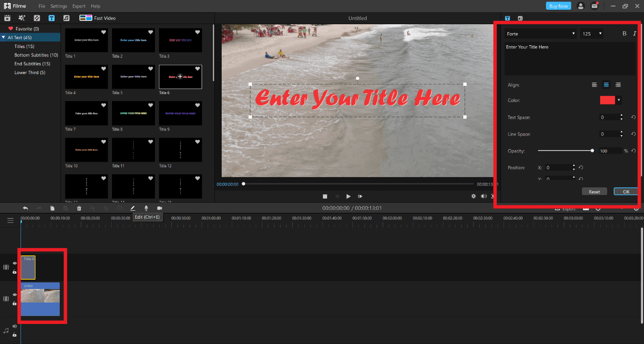
Task: Select Bottom Subtitles (10) category
Action: point(36,55)
